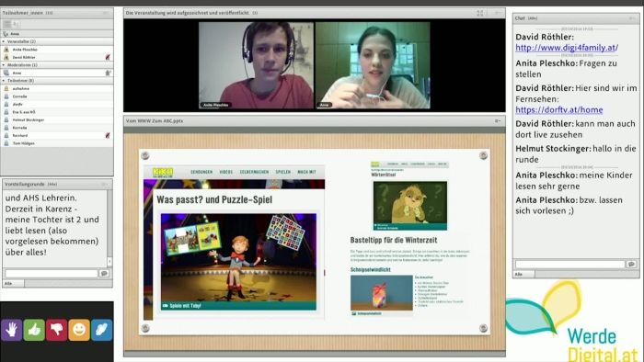Send message in the Vorstellungsrunde pod
Screen dimensions: 644x362
tap(104, 273)
